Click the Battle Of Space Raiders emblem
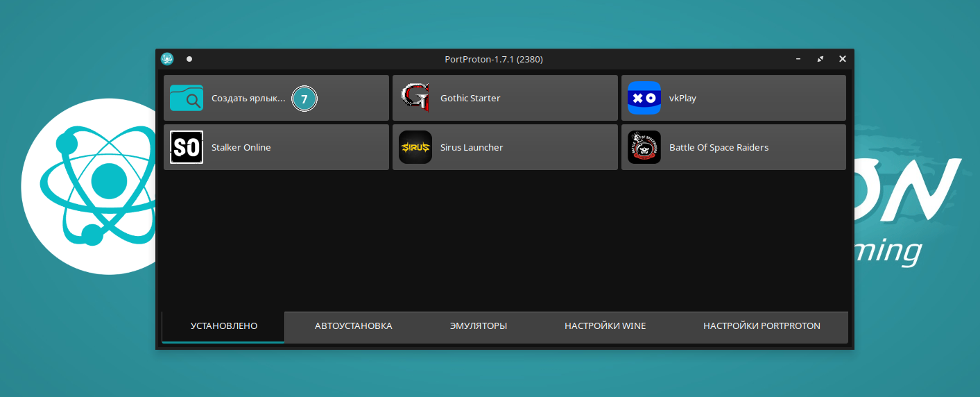The image size is (980, 397). [x=644, y=147]
